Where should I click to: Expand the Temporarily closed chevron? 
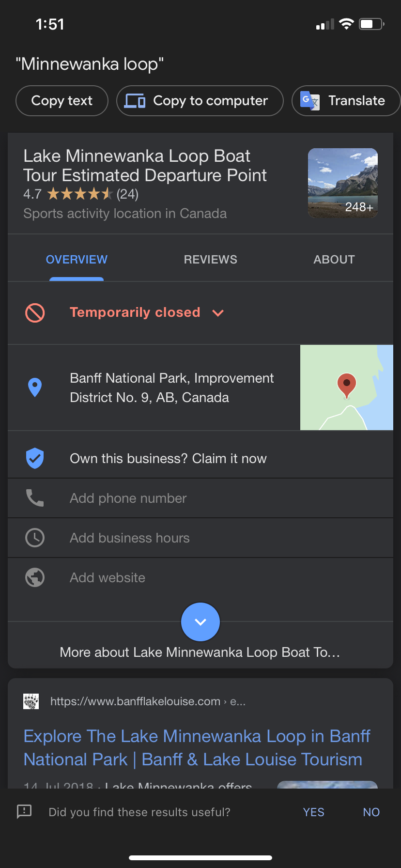(218, 313)
